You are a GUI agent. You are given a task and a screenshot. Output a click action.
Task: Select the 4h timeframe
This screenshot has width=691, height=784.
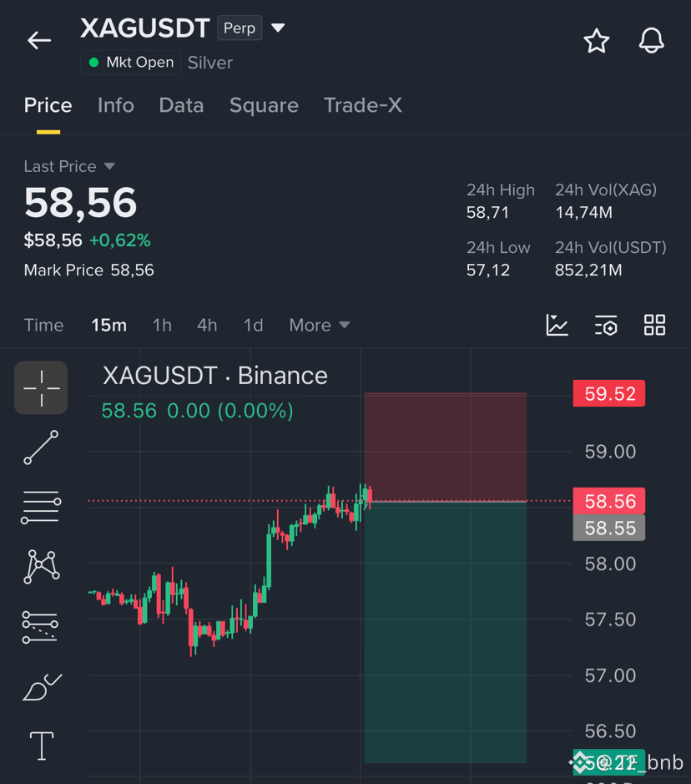pos(207,326)
